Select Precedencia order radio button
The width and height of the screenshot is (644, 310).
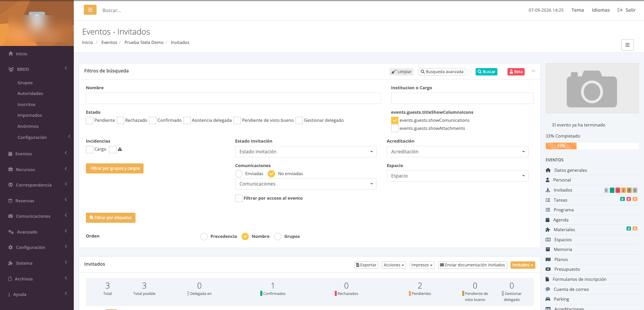coord(204,237)
